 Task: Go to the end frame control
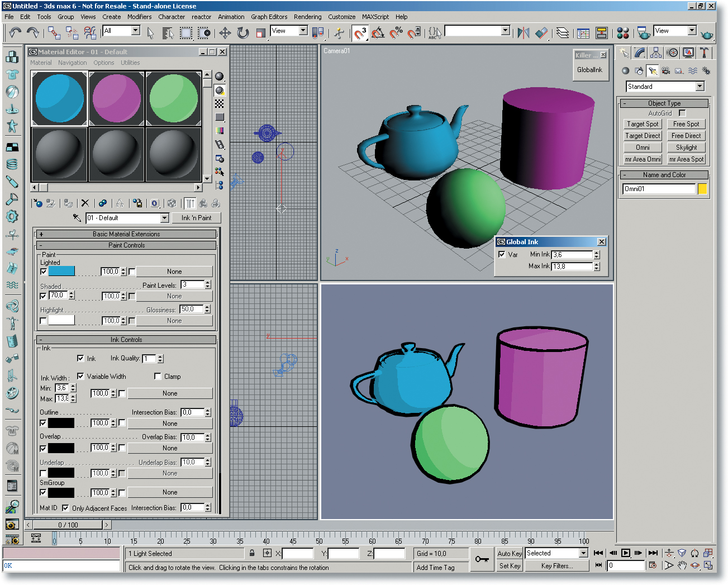tap(653, 553)
